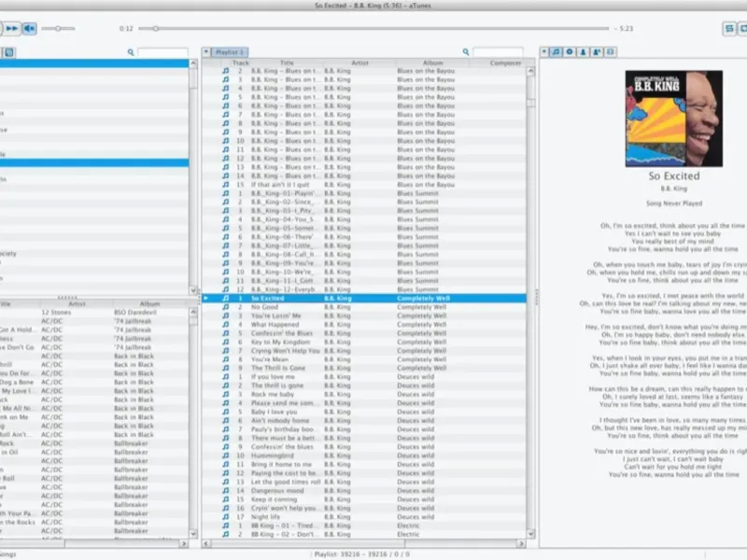The height and width of the screenshot is (560, 747).
Task: Click 'Song Never Played' text
Action: (674, 203)
